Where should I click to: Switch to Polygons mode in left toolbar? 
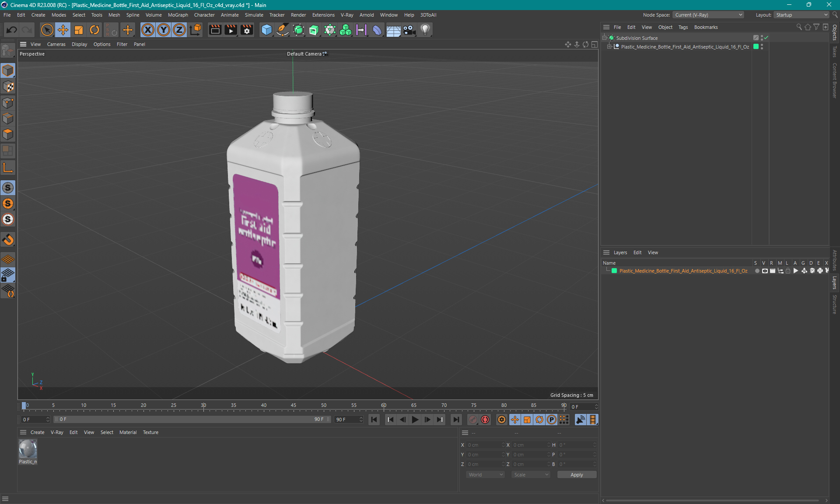coord(8,134)
